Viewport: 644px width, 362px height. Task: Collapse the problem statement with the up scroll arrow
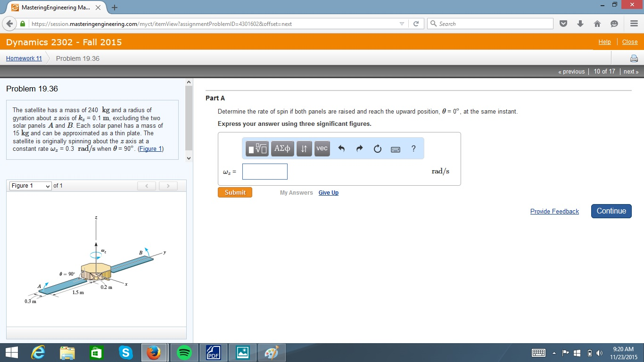pos(188,81)
